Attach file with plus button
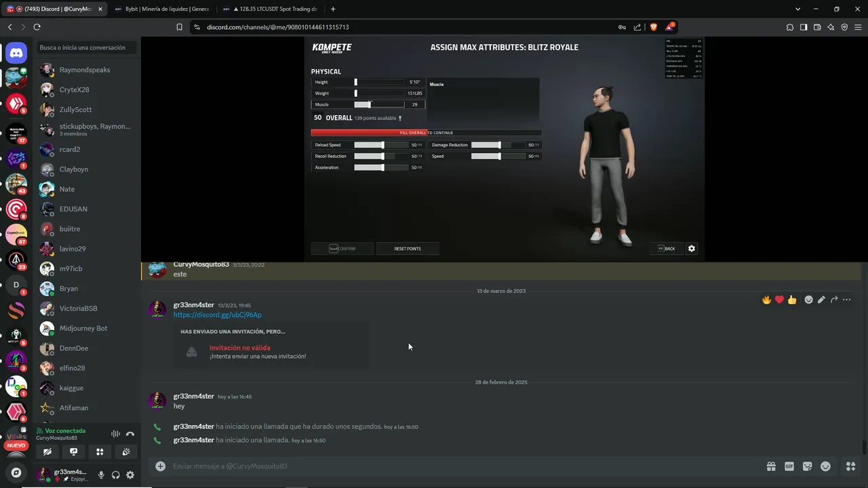The height and width of the screenshot is (488, 868). pos(160,466)
